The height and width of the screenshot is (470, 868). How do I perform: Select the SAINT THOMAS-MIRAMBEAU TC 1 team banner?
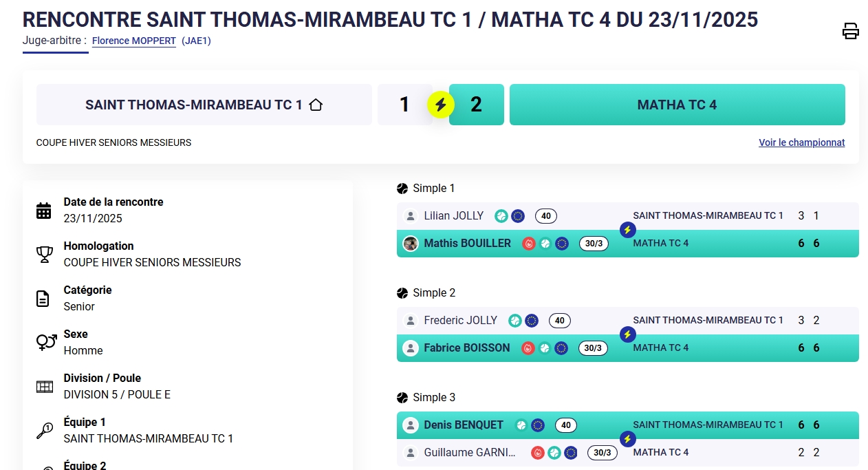[x=204, y=105]
